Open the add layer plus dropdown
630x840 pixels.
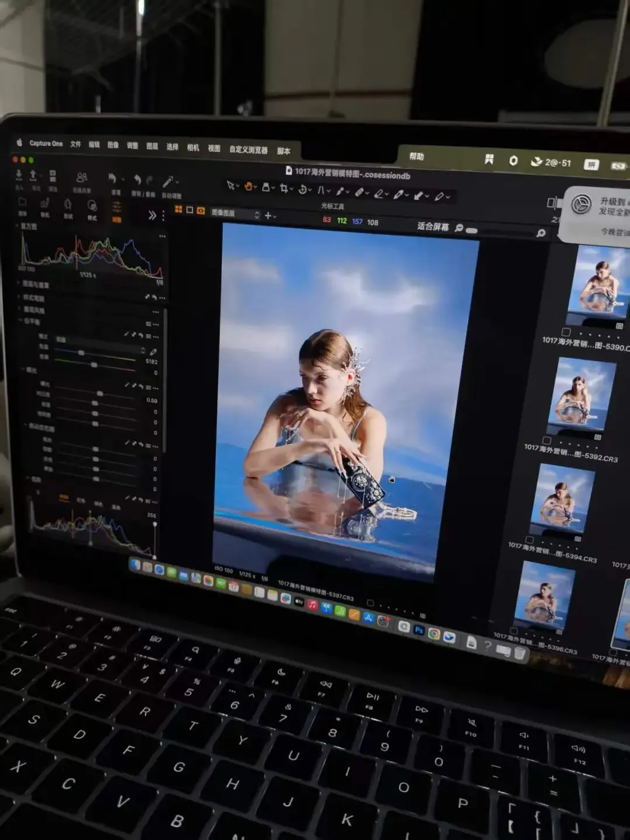click(x=271, y=216)
